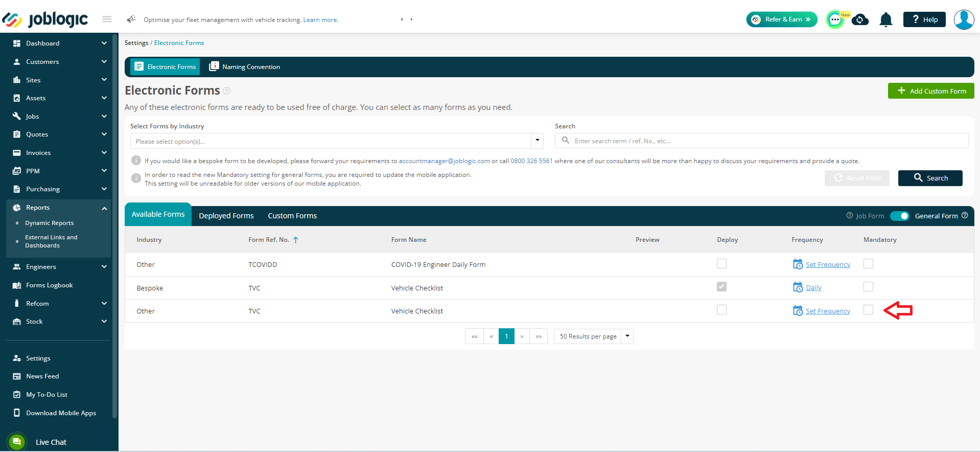The height and width of the screenshot is (452, 980).
Task: Tick Mandatory checkbox for Bespoke Vehicle Checklist
Action: (x=868, y=287)
